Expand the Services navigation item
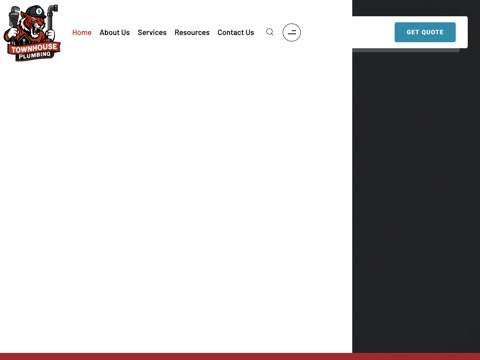The width and height of the screenshot is (480, 360). (152, 32)
